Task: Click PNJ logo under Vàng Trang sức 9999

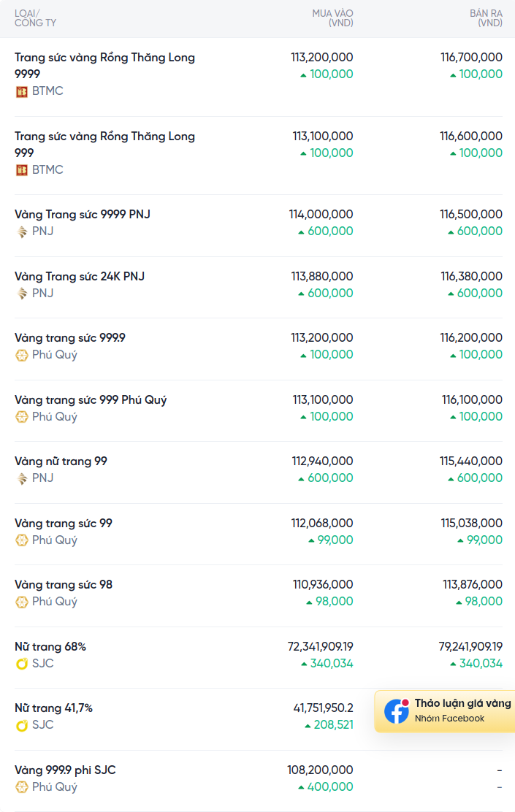Action: (x=22, y=231)
